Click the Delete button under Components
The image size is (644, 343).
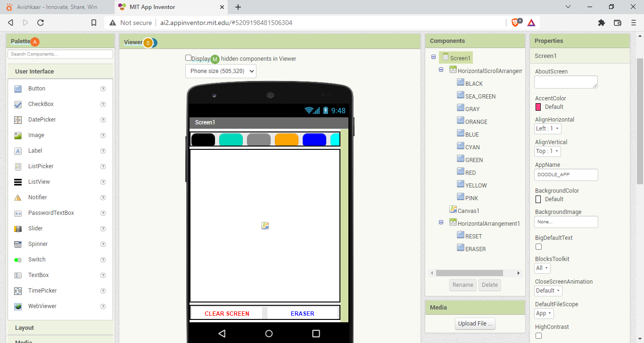coord(489,285)
